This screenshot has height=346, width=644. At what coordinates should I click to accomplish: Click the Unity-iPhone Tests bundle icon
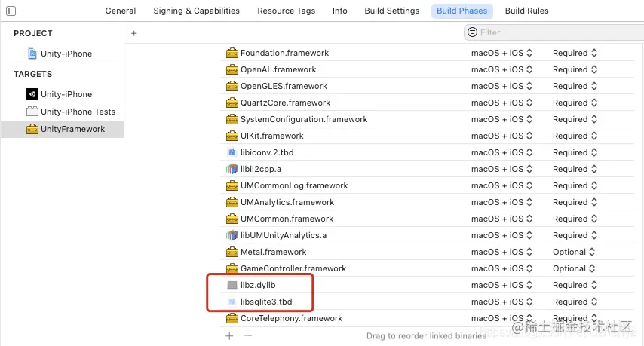[32, 112]
